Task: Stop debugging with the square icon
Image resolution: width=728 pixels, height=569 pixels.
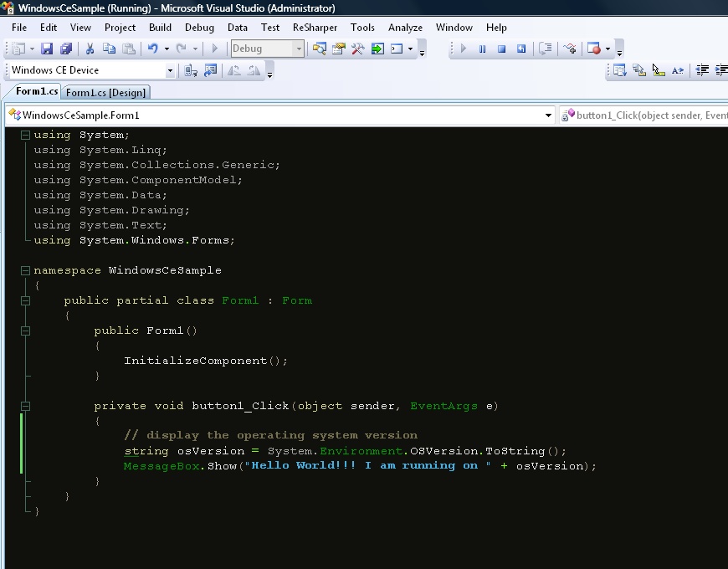Action: click(x=502, y=49)
